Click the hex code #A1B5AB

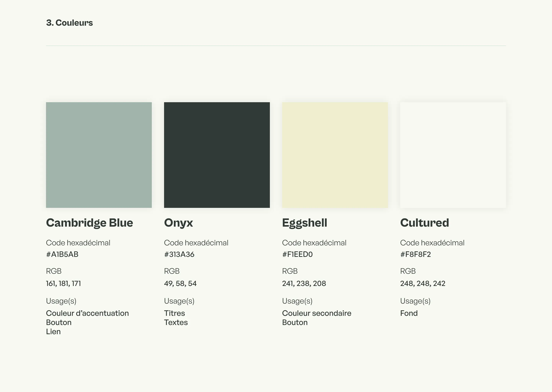click(x=62, y=254)
